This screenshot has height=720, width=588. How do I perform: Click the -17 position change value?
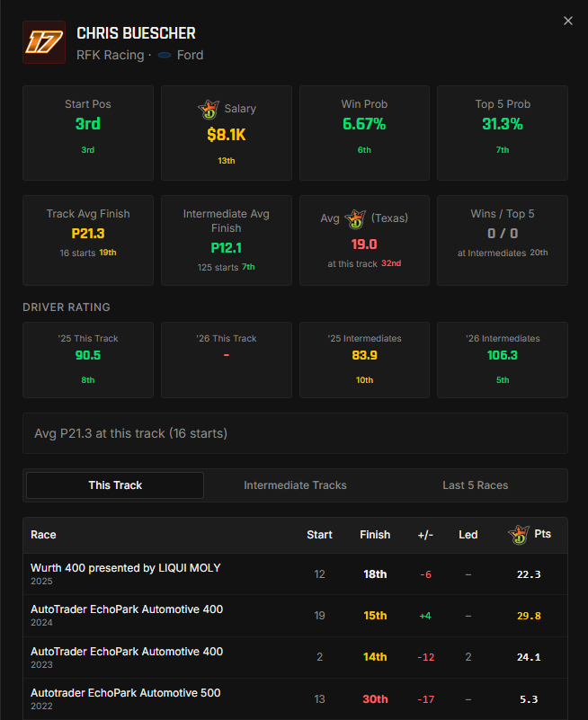click(x=426, y=699)
